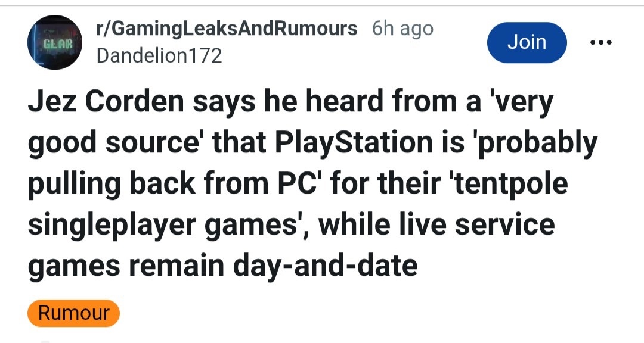The image size is (644, 343).
Task: Open the GLAR subreddit avatar
Action: (x=55, y=43)
